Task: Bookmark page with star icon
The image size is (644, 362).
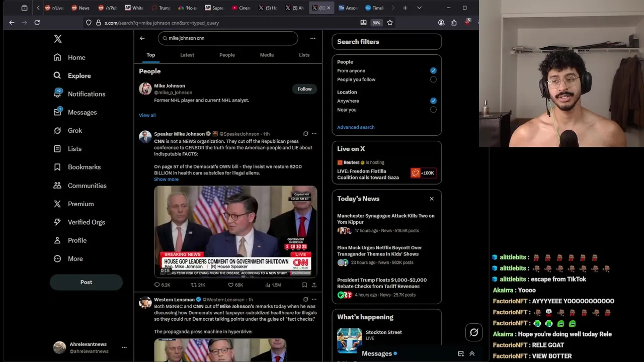Action: (389, 23)
